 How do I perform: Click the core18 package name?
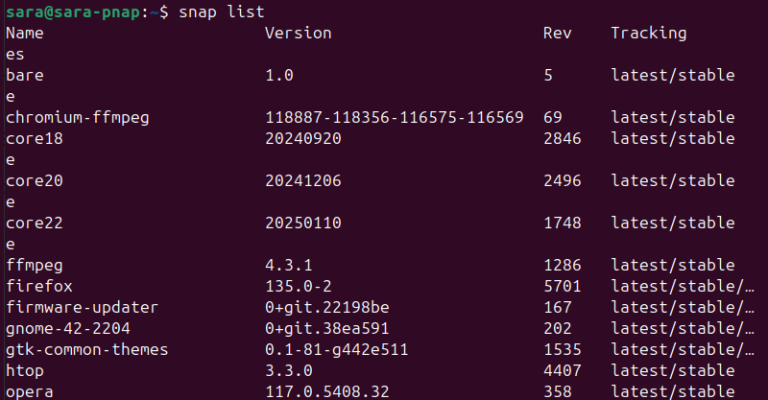point(34,139)
